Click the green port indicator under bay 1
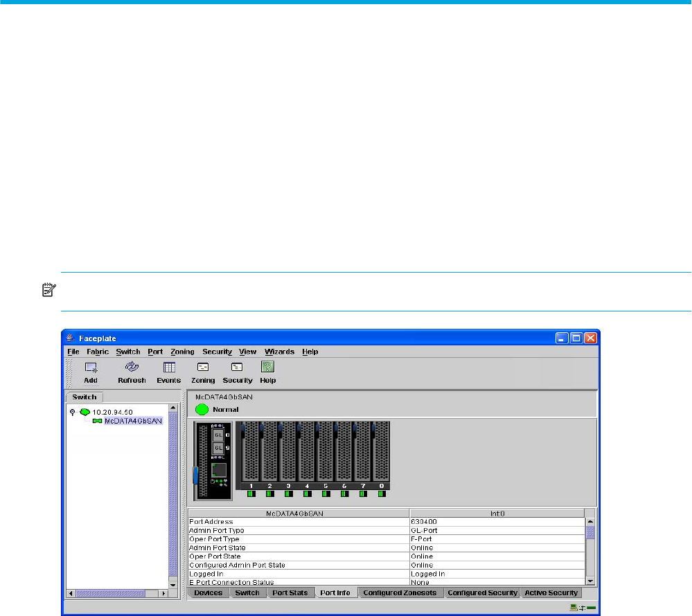Viewport: 692px width, 616px height. click(251, 494)
